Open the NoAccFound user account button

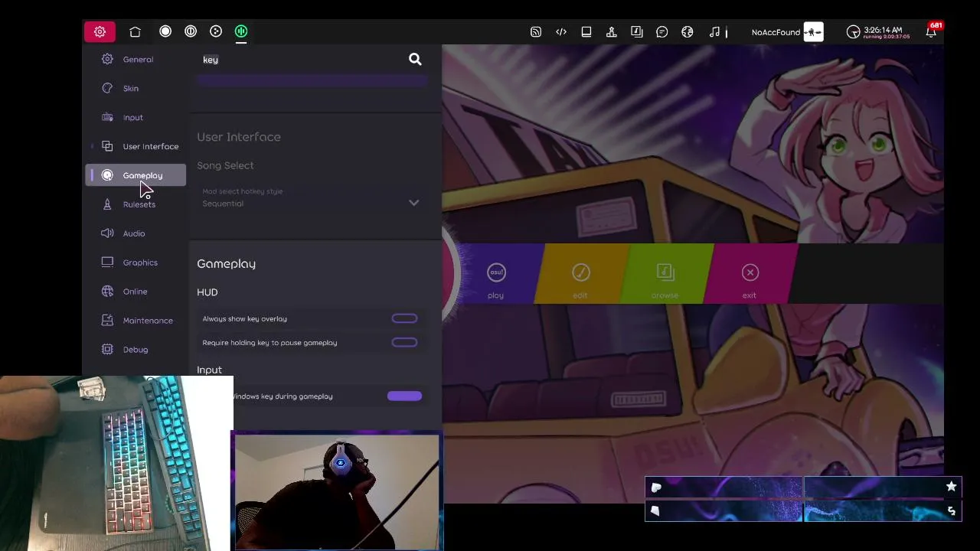(787, 32)
